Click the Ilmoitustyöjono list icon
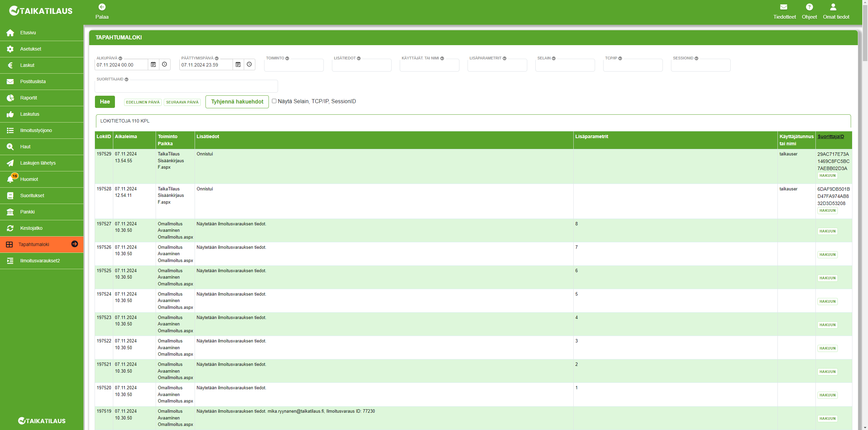The image size is (868, 430). click(10, 130)
